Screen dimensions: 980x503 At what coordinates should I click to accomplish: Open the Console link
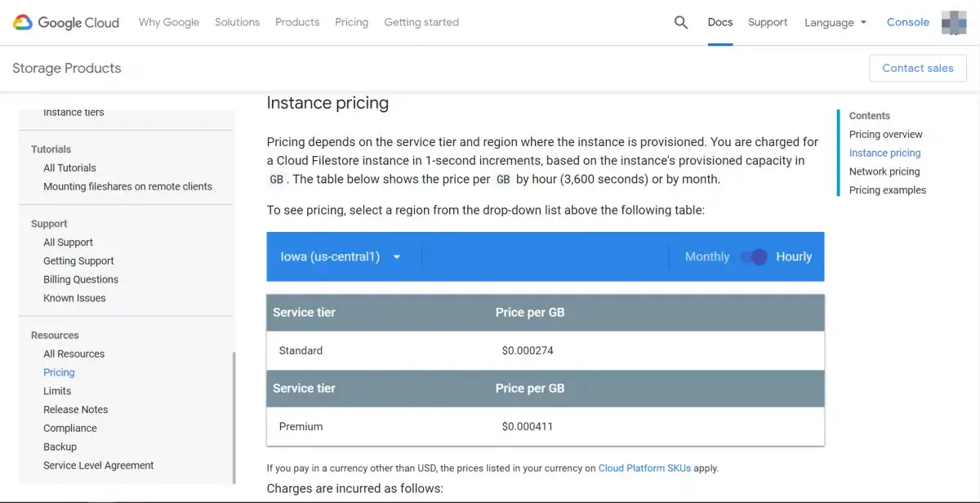[x=908, y=22]
